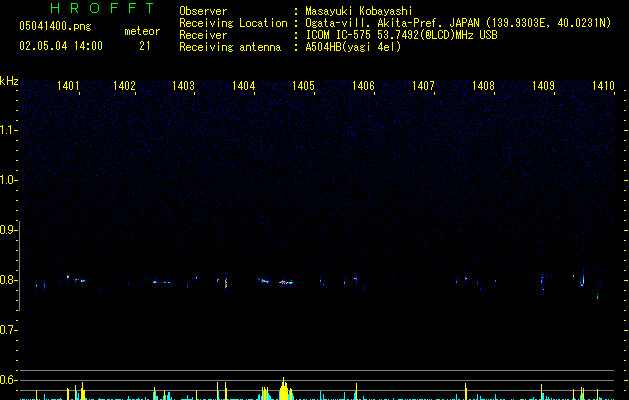
Task: Click the meteor count label
Action: [x=142, y=31]
